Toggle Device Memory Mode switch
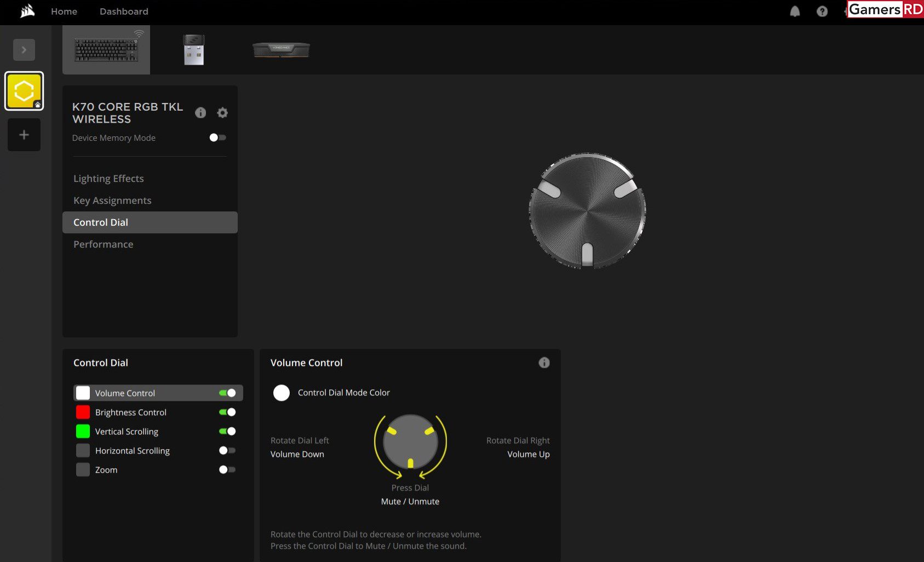This screenshot has height=562, width=924. [218, 137]
